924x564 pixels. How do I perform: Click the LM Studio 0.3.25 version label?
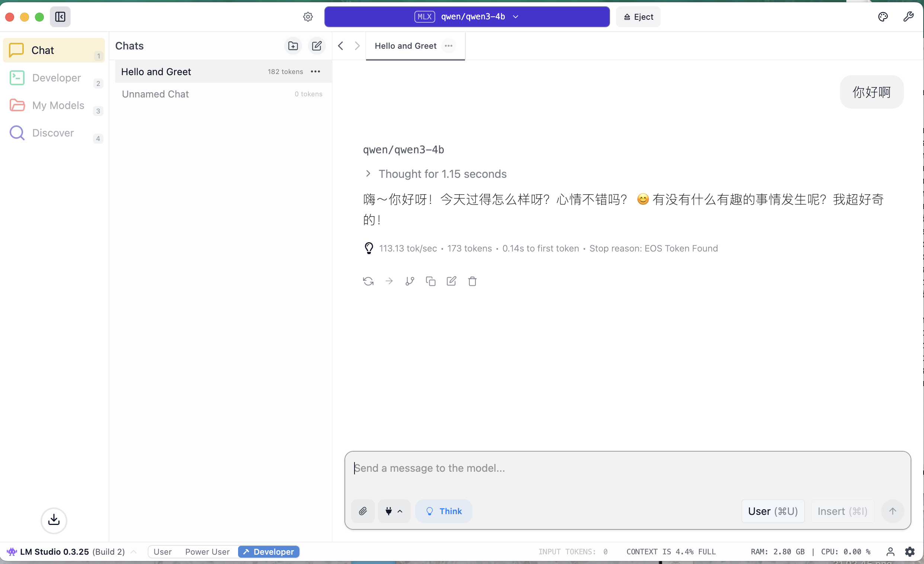(x=54, y=552)
